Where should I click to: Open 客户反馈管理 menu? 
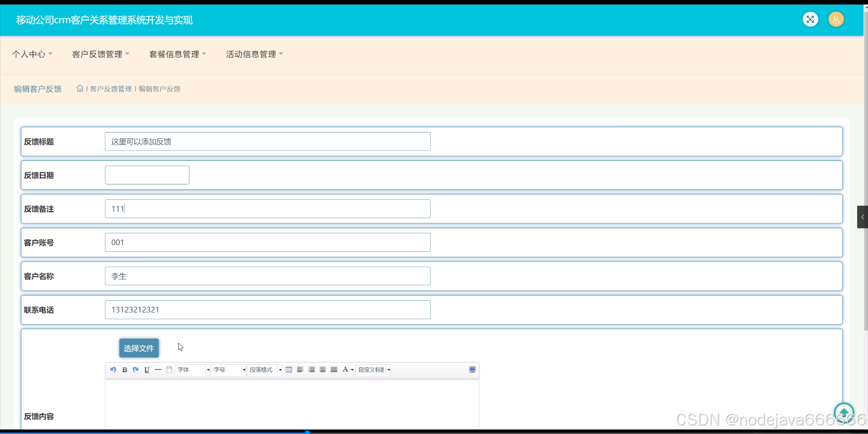click(x=101, y=54)
